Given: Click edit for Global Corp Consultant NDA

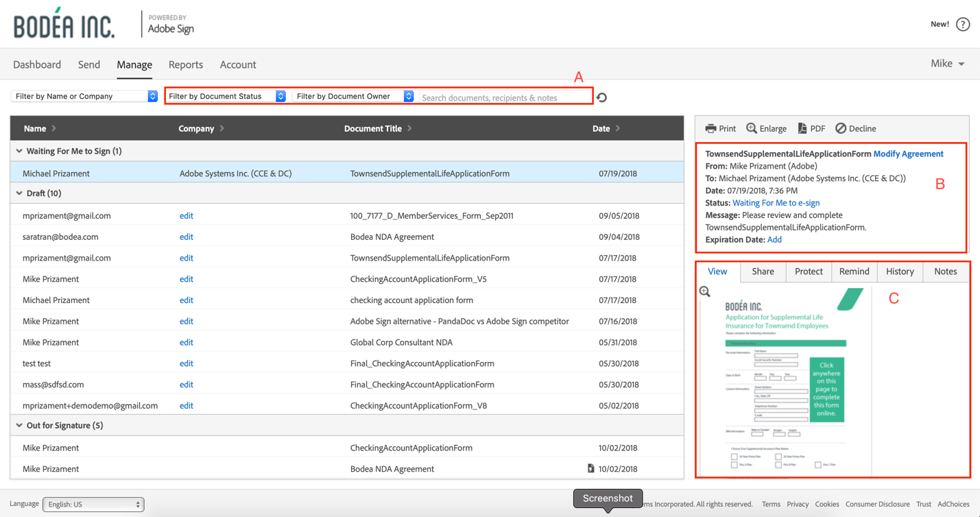Looking at the screenshot, I should [x=186, y=342].
